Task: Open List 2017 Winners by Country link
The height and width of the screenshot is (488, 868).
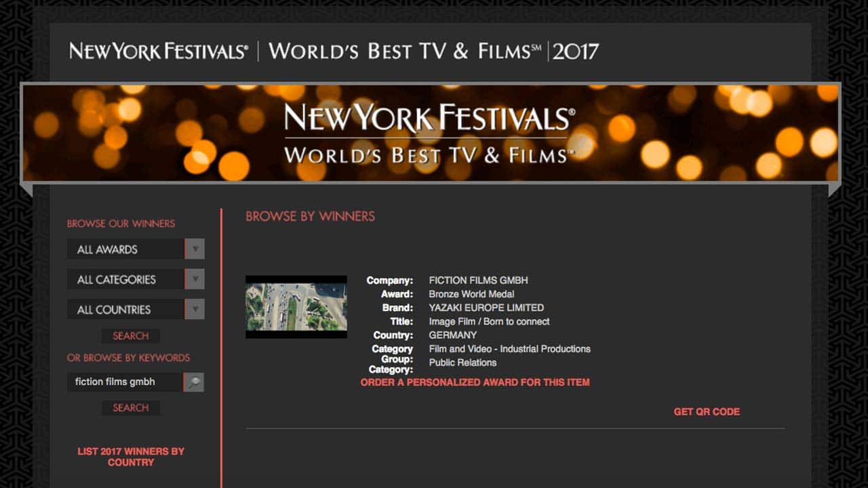Action: 131,457
